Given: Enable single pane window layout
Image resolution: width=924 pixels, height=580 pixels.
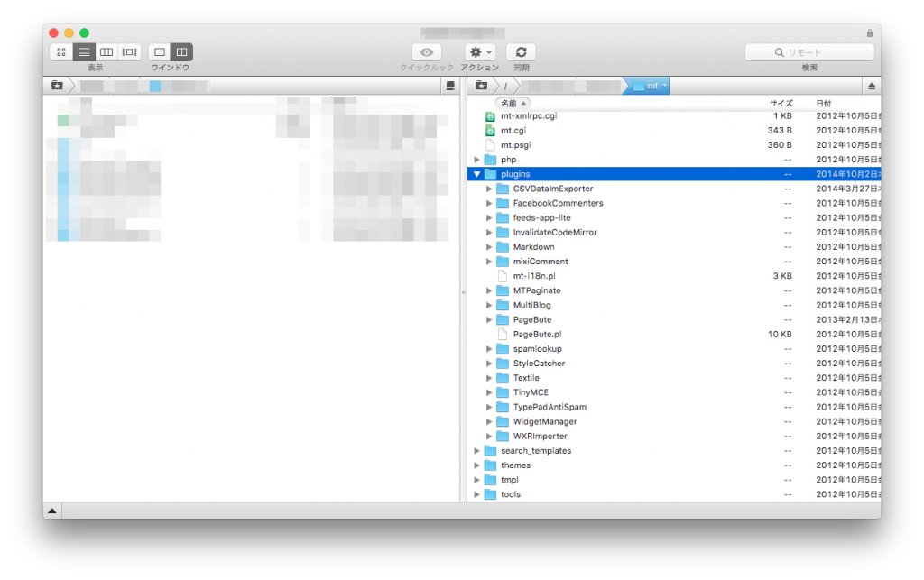Looking at the screenshot, I should (x=160, y=52).
